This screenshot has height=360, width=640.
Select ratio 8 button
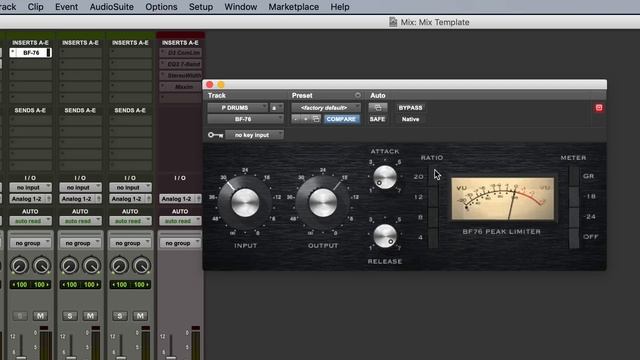coord(433,217)
